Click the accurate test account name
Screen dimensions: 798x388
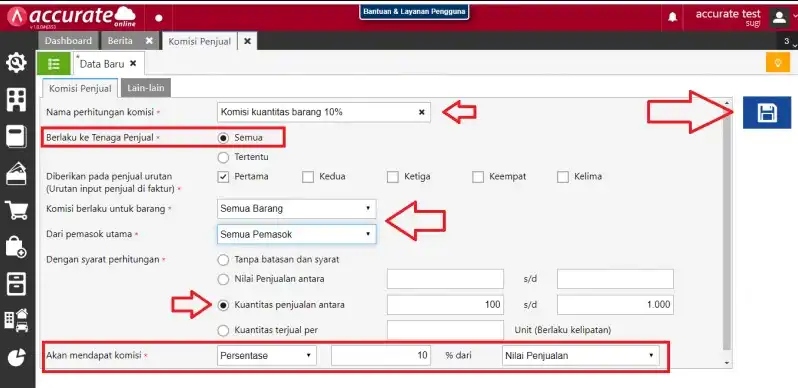728,14
